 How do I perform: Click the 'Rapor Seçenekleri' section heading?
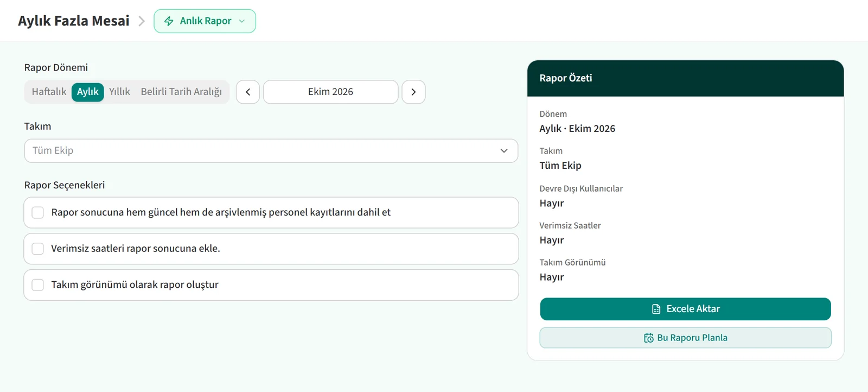point(65,185)
